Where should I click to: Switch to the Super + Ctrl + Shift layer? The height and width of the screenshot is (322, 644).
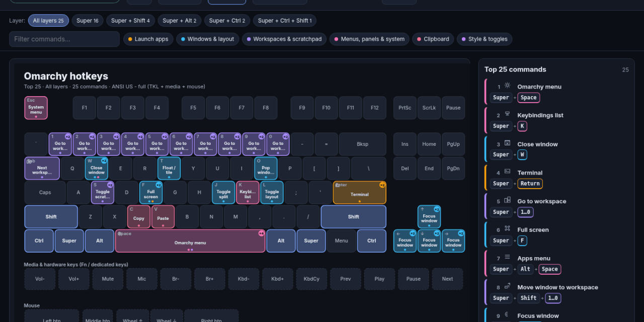tap(285, 21)
